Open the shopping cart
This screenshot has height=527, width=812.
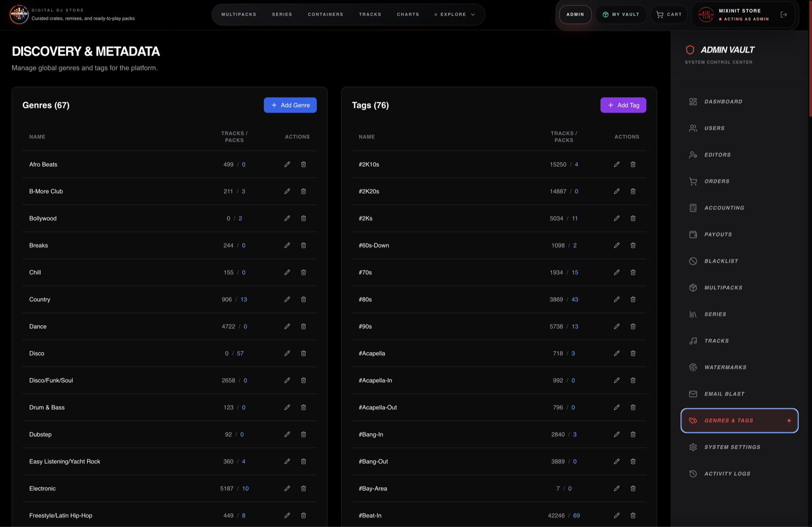coord(669,14)
